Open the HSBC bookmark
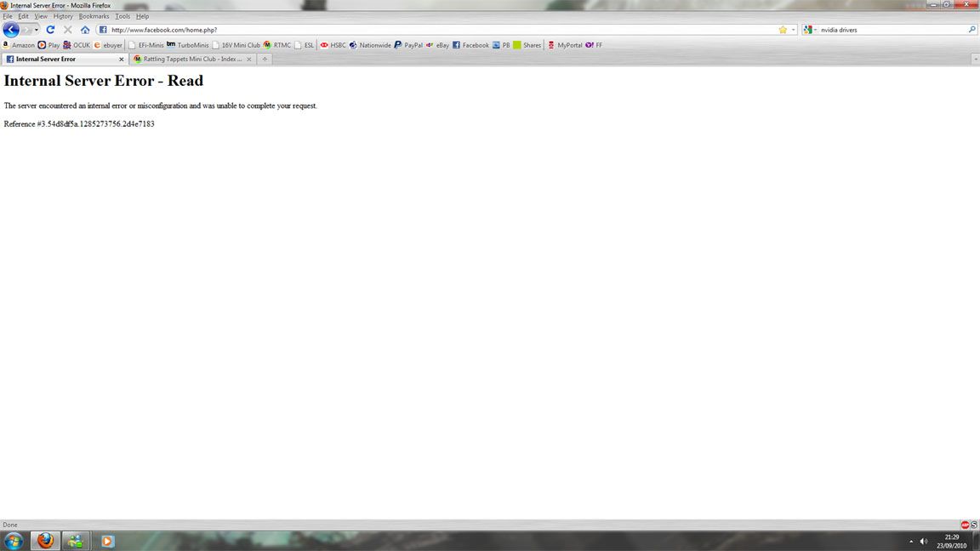Viewport: 980px width, 551px height. coord(333,45)
